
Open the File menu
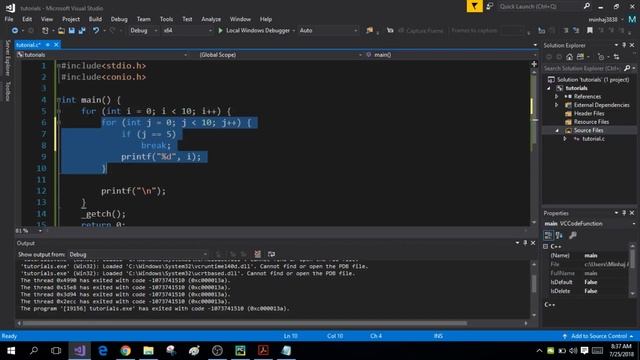click(x=9, y=19)
